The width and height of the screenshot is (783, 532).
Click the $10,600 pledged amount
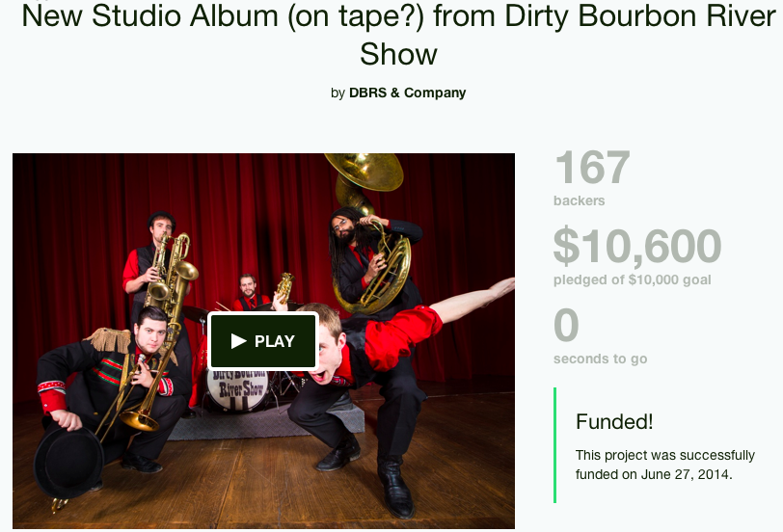click(637, 246)
